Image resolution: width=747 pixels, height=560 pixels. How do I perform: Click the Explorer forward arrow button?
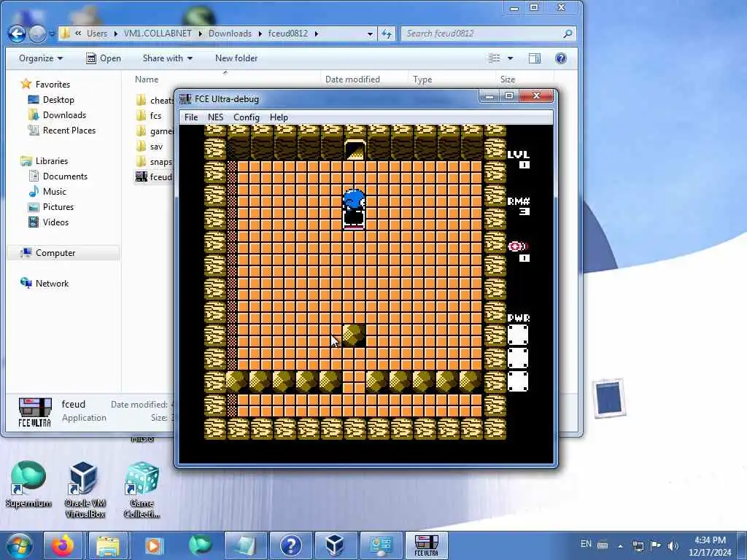tap(37, 34)
